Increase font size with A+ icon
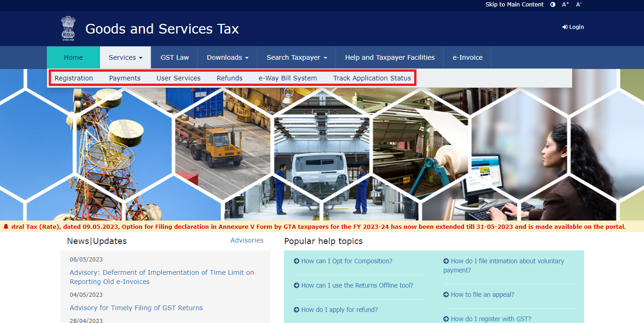This screenshot has width=644, height=323. pyautogui.click(x=565, y=5)
